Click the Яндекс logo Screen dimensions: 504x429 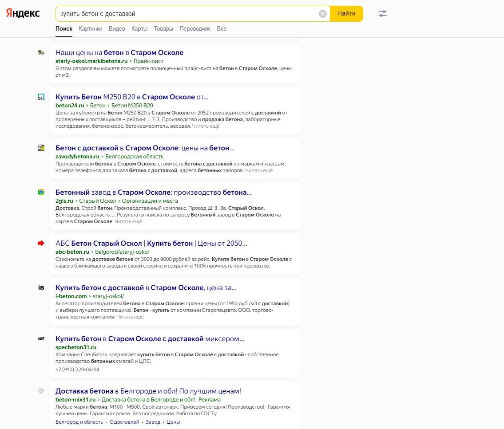coord(23,13)
